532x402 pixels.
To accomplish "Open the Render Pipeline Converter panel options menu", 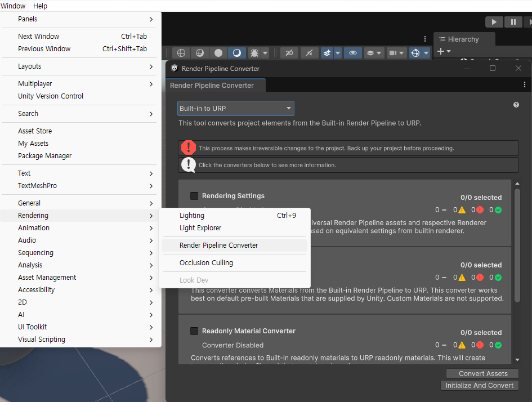I will (x=525, y=84).
